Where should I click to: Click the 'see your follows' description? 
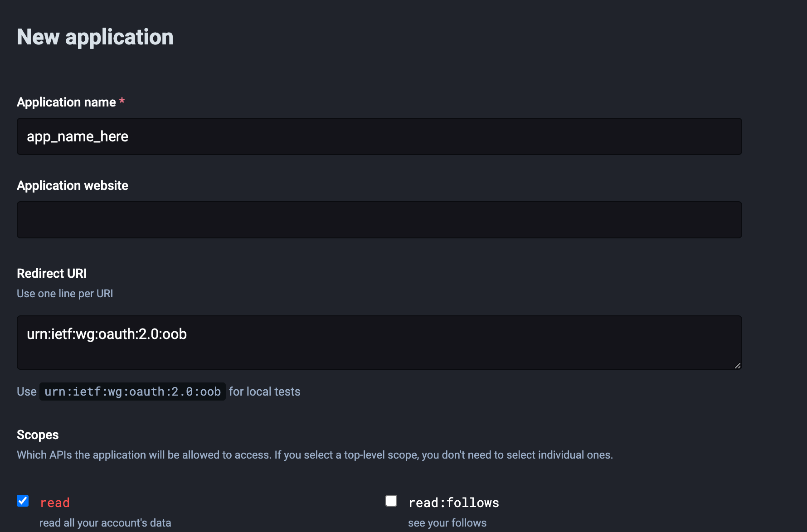pyautogui.click(x=447, y=523)
